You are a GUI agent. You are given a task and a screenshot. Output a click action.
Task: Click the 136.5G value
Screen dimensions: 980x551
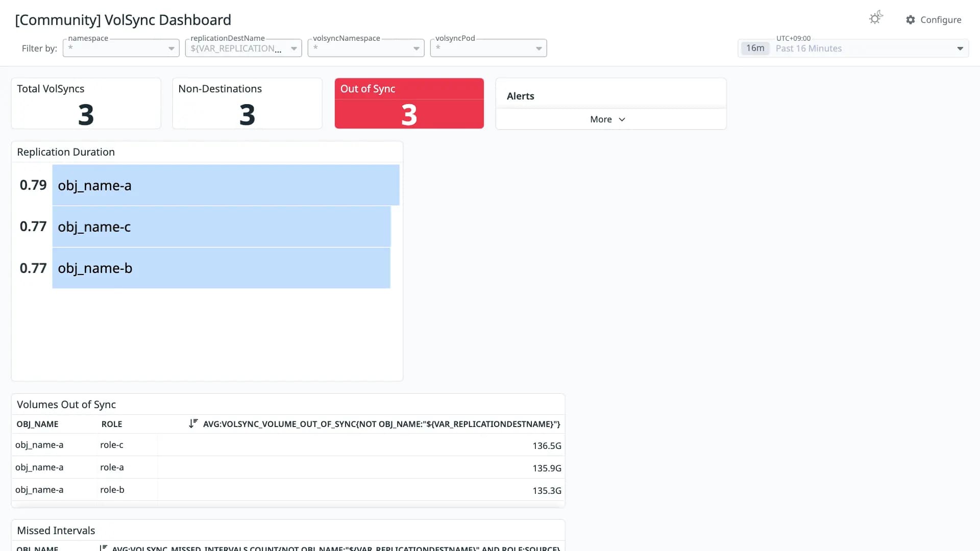tap(547, 446)
